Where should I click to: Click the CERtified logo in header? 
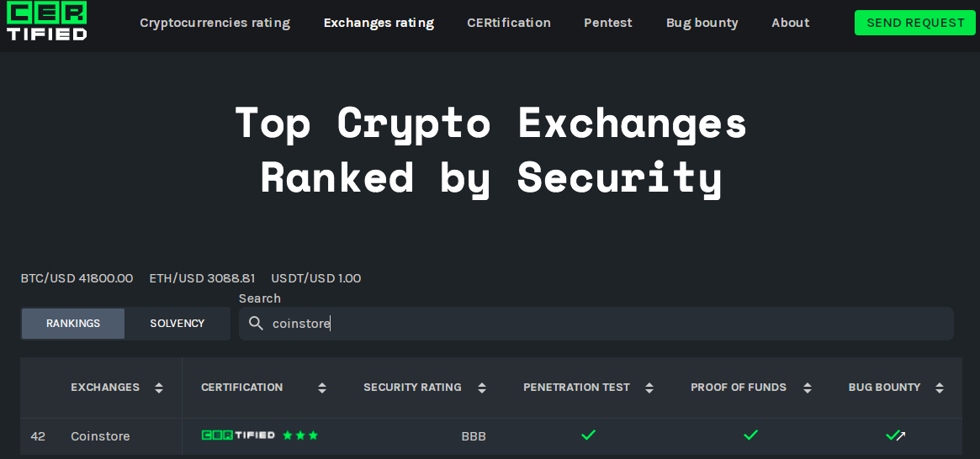[x=47, y=21]
